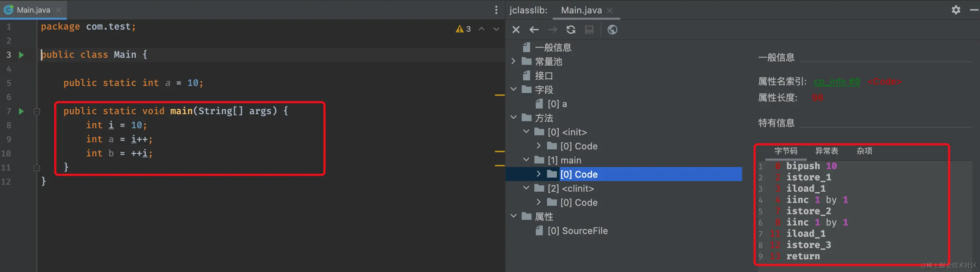
Task: Collapse the [0] <init> method node
Action: click(x=526, y=132)
